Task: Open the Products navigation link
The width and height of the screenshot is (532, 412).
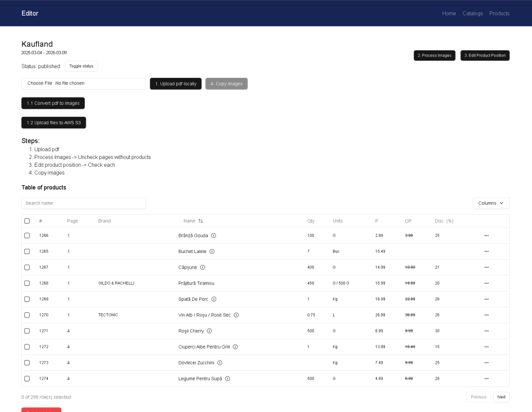Action: 499,14
